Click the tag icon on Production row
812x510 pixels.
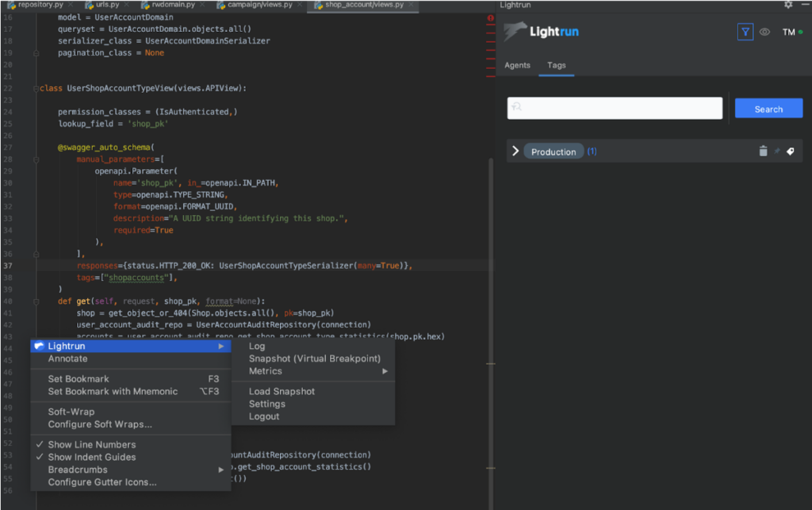click(790, 151)
